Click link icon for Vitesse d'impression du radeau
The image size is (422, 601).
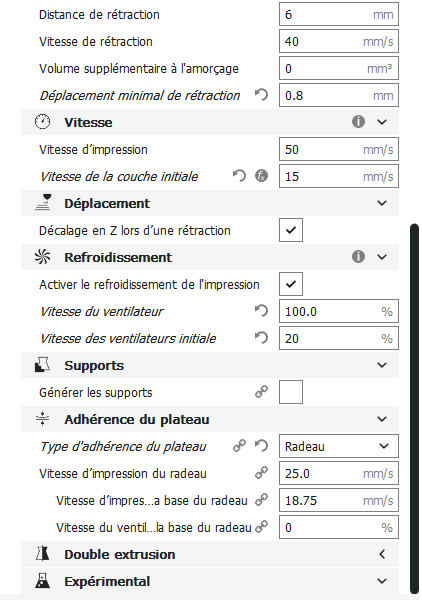pyautogui.click(x=261, y=473)
